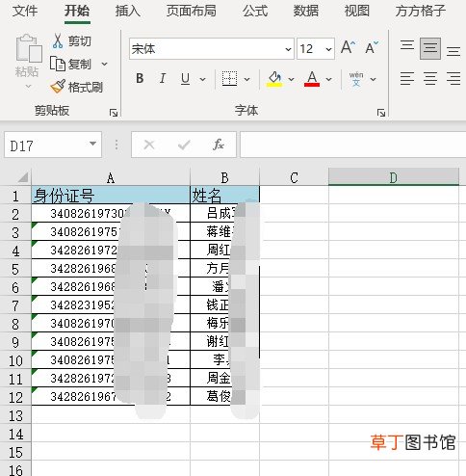Switch to the 方方格子 tab
The height and width of the screenshot is (476, 466).
421,11
